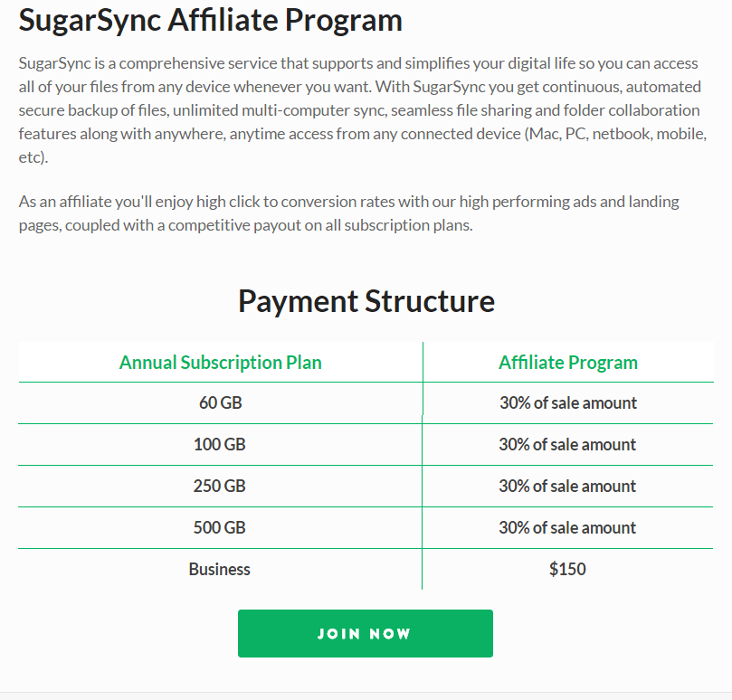
Task: Click the green JOIN NOW button
Action: 365,633
